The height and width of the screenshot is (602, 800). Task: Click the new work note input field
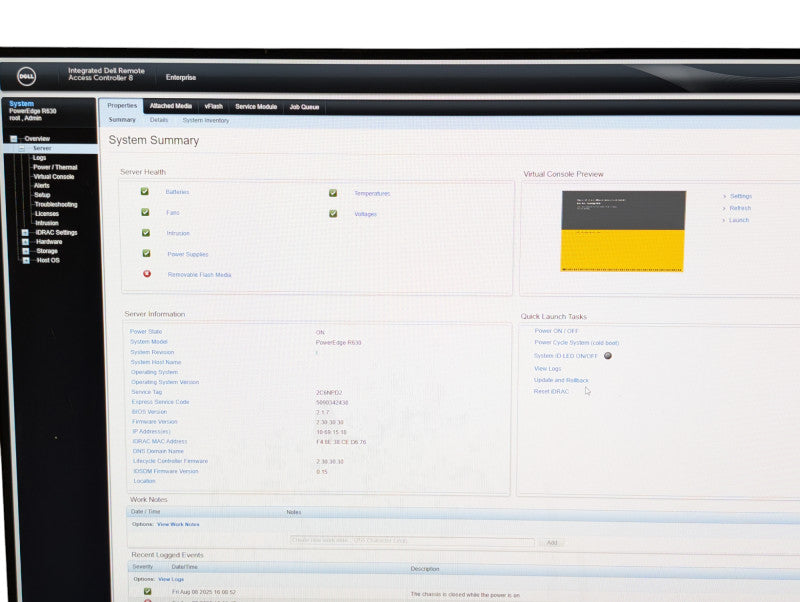[x=412, y=541]
